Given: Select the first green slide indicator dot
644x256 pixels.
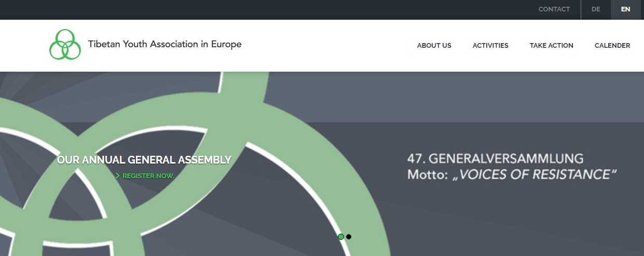Looking at the screenshot, I should pos(341,237).
